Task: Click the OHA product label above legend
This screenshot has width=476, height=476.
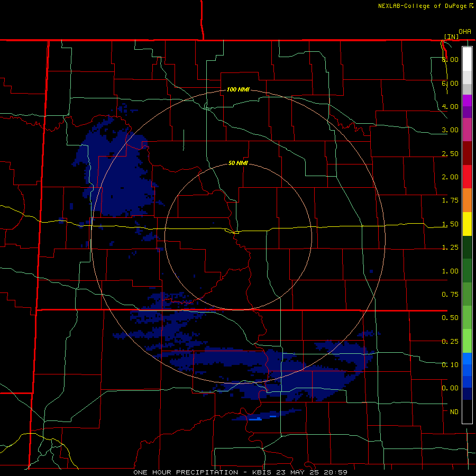Action: (x=465, y=32)
